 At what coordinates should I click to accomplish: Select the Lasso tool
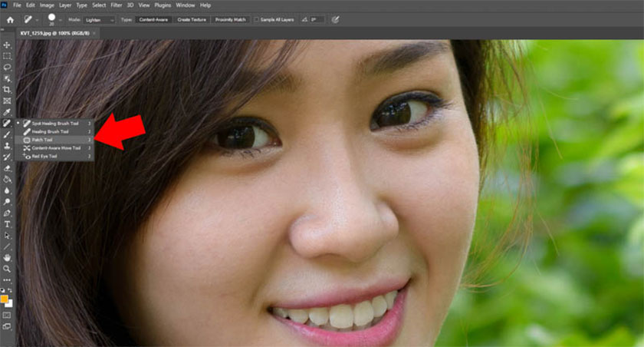[x=7, y=67]
